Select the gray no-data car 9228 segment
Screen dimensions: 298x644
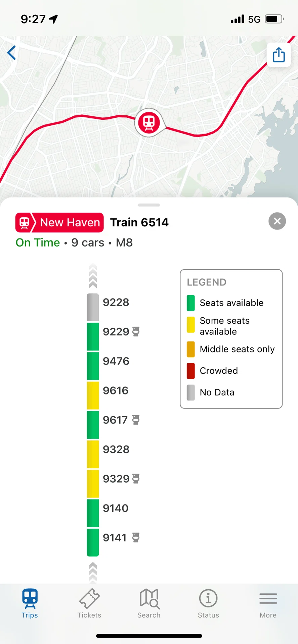[x=93, y=307]
